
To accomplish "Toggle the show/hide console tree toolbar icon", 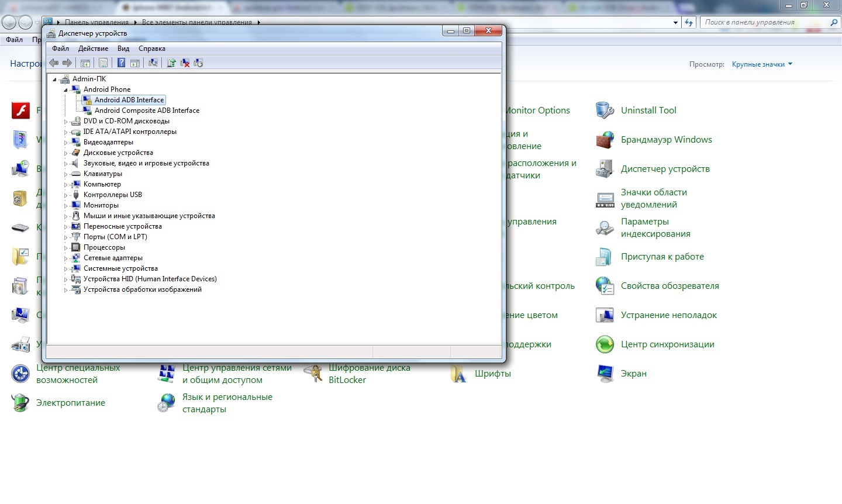I will (x=85, y=63).
